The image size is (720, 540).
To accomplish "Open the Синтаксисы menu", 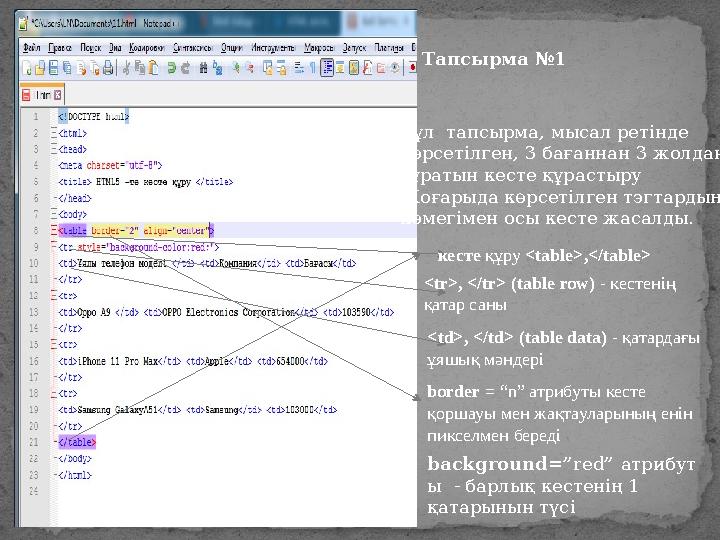I will (192, 48).
